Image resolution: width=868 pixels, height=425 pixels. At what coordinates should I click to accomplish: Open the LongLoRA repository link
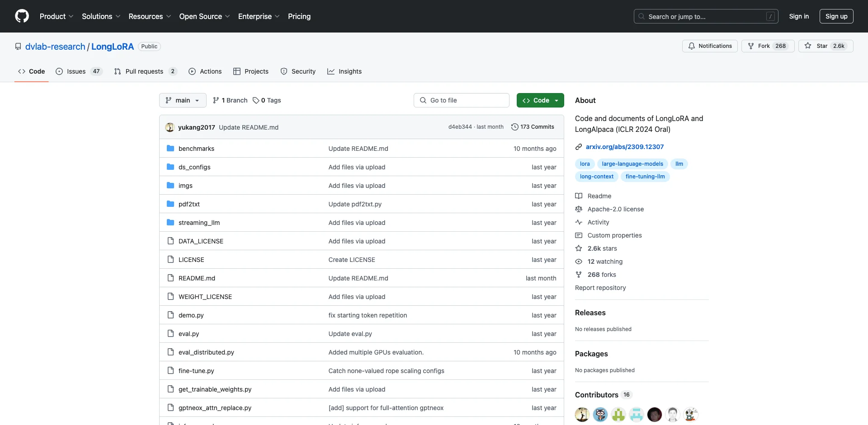pos(113,47)
